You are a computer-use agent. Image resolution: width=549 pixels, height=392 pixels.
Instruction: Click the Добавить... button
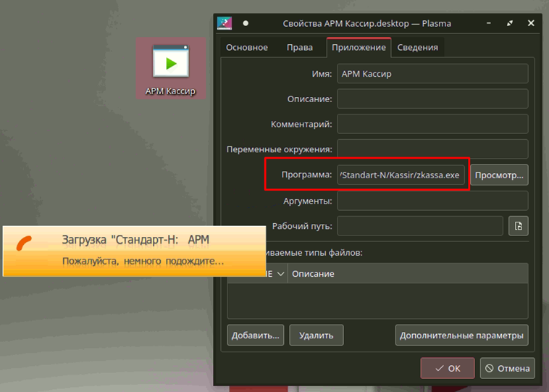[x=255, y=335]
